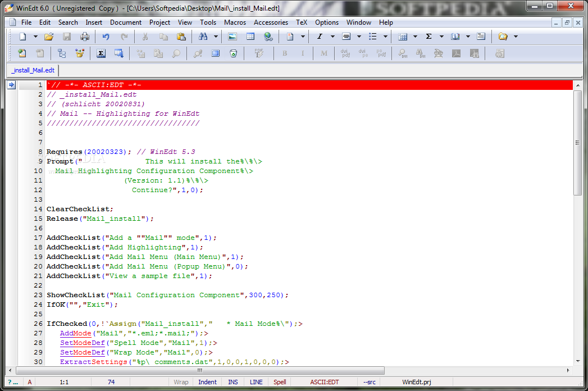Open the Sigma symbols GUI panel icon
The width and height of the screenshot is (588, 391).
click(x=101, y=53)
